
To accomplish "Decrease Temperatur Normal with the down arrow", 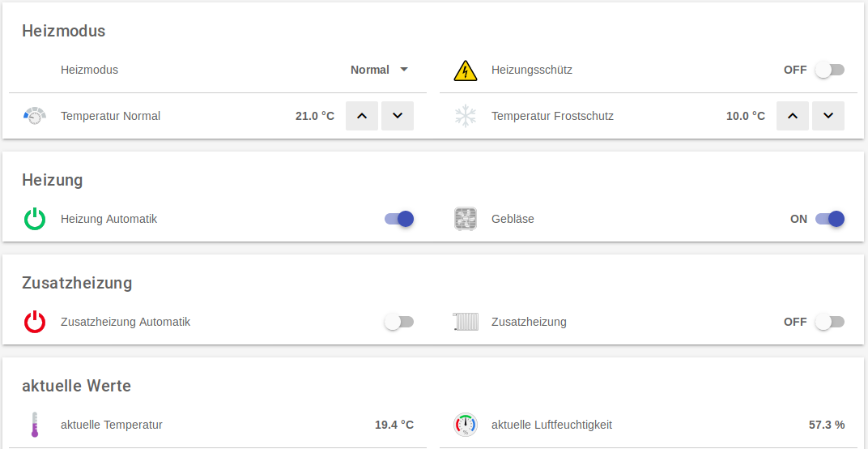I will 398,116.
